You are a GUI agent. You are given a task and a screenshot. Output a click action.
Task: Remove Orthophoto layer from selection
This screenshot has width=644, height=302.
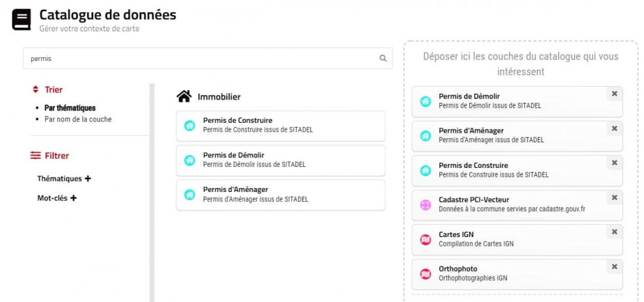[x=614, y=266]
